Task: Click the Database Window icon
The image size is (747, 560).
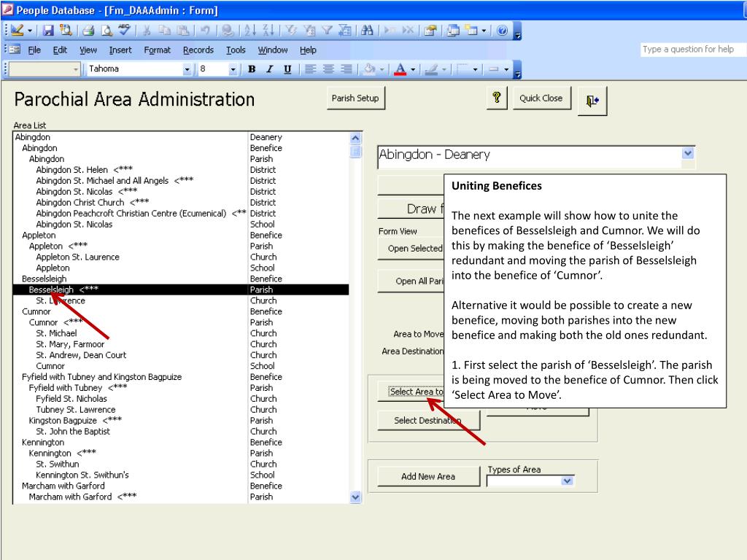Action: [453, 31]
